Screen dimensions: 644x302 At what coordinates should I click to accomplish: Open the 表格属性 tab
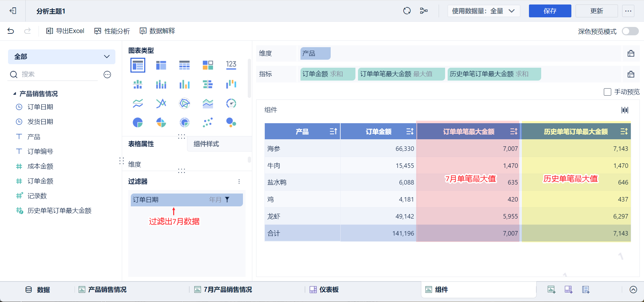coord(141,144)
